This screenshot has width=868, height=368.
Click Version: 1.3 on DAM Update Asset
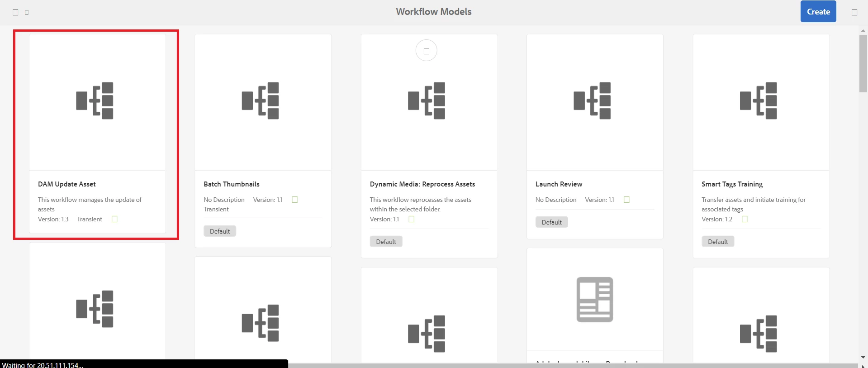[53, 219]
